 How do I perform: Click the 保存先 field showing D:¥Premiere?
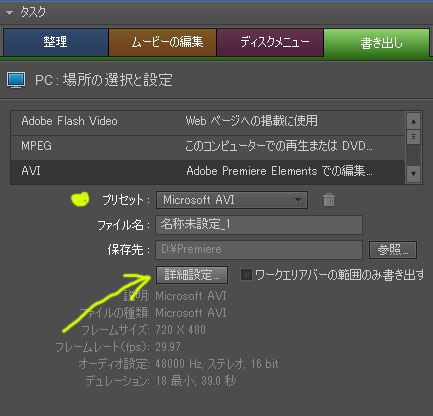(x=259, y=250)
